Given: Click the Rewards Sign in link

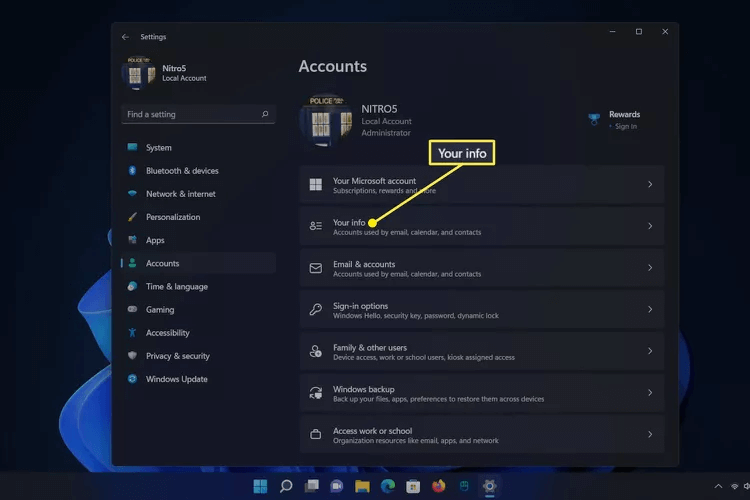Looking at the screenshot, I should coord(626,126).
